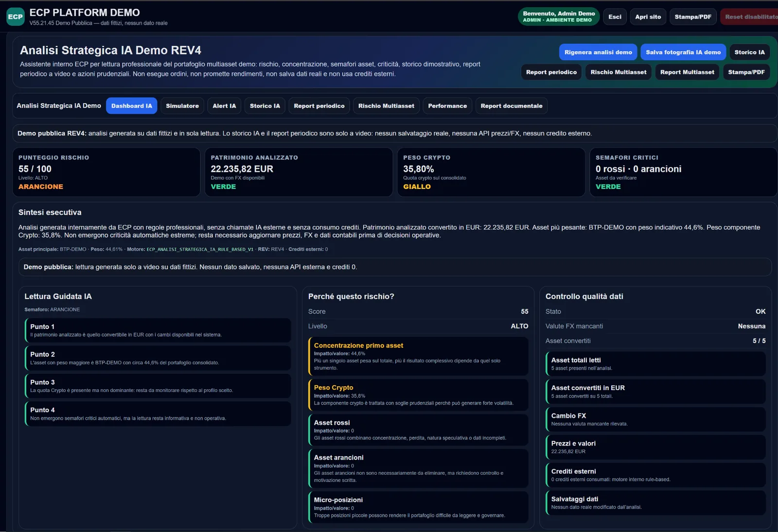This screenshot has width=778, height=532.
Task: Open the Alert IA tab
Action: [x=224, y=106]
